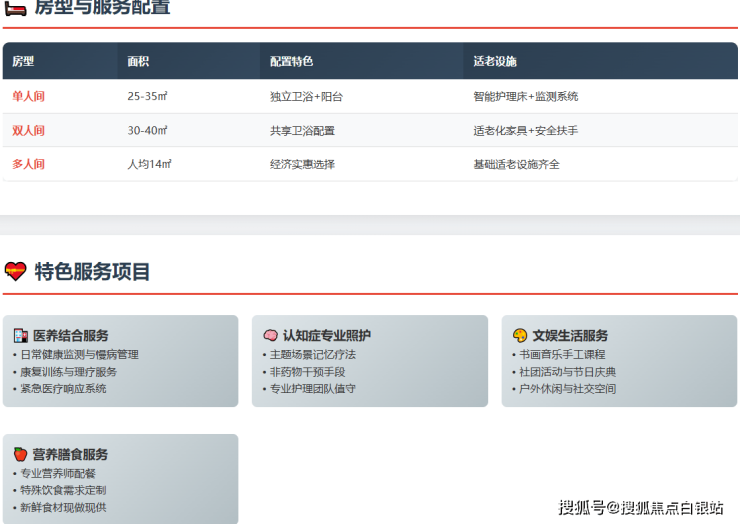Click the 适老设施 column header
740x524 pixels.
click(495, 61)
